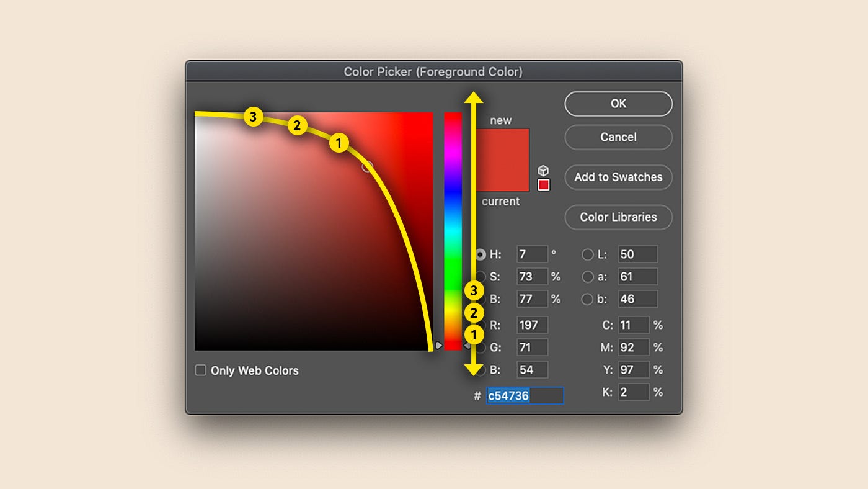Select the H hue radio button
The width and height of the screenshot is (868, 489).
pyautogui.click(x=480, y=254)
